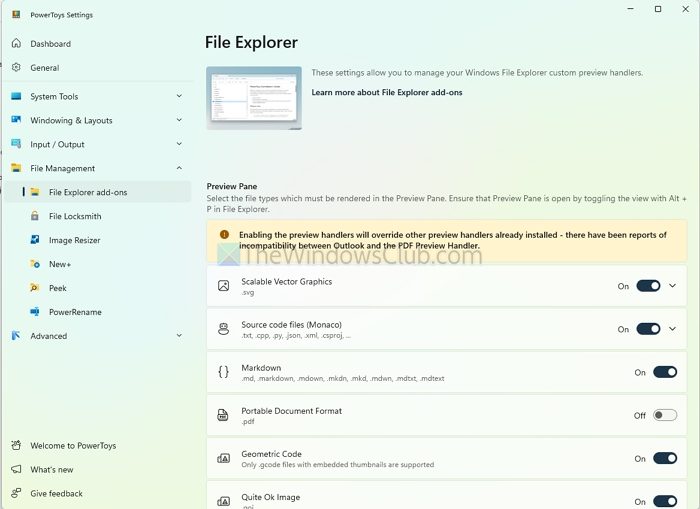The image size is (700, 509).
Task: Disable the Markdown preview toggle
Action: click(665, 372)
